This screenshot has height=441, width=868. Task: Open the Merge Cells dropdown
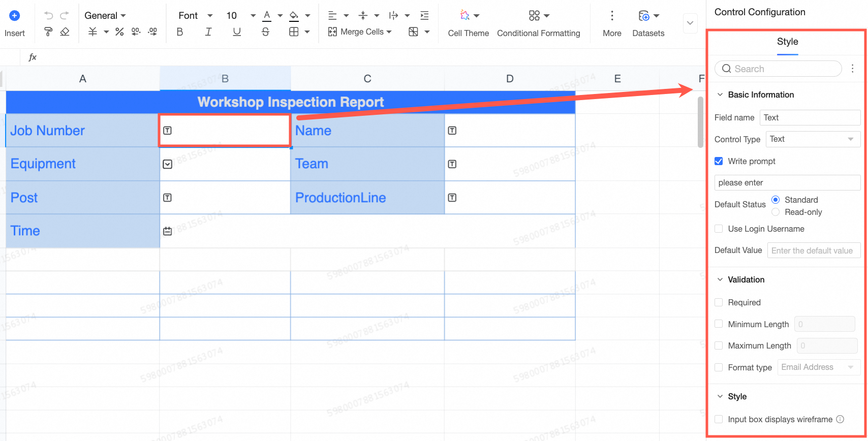click(x=360, y=32)
